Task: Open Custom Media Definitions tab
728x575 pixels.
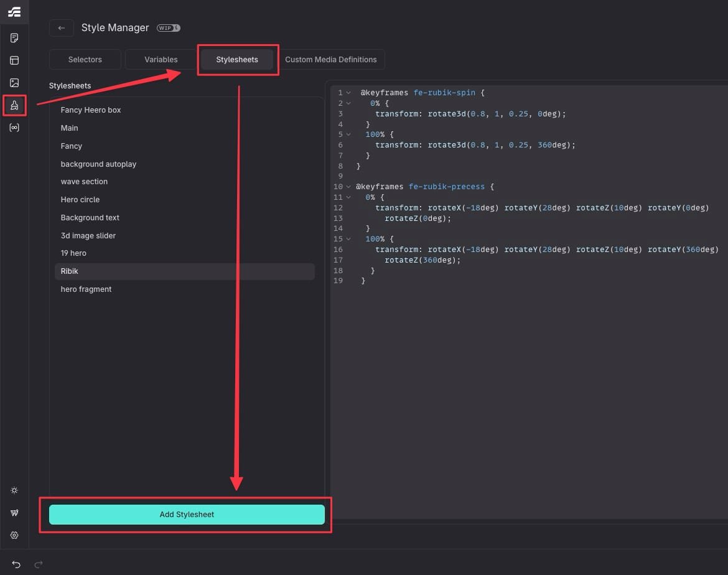Action: (x=330, y=60)
